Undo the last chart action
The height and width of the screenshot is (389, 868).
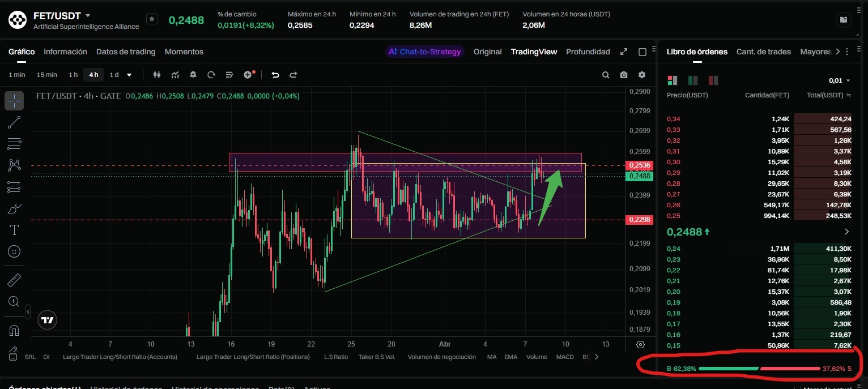pyautogui.click(x=275, y=75)
